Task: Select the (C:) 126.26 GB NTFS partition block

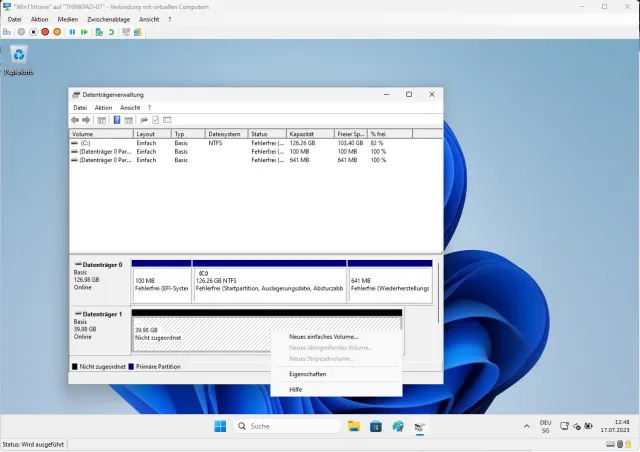Action: coord(268,283)
